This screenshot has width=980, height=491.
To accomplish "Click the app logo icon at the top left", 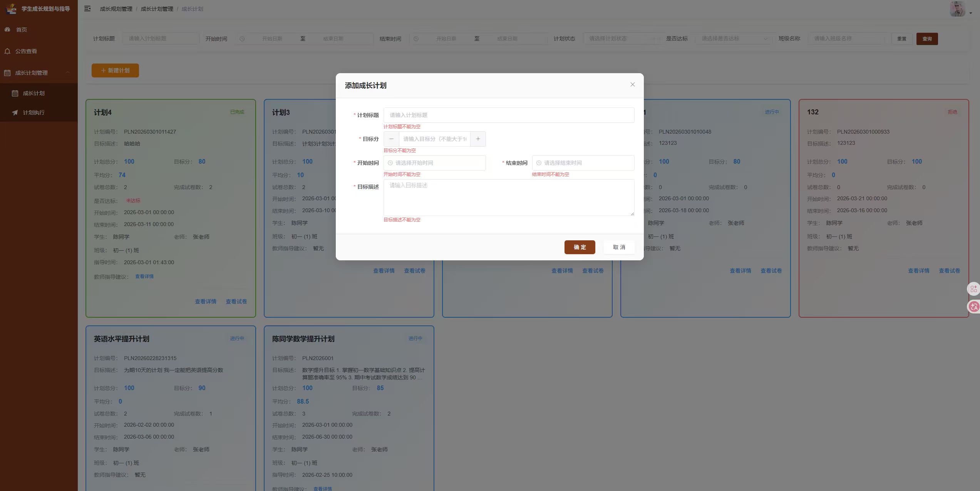I will coord(12,8).
